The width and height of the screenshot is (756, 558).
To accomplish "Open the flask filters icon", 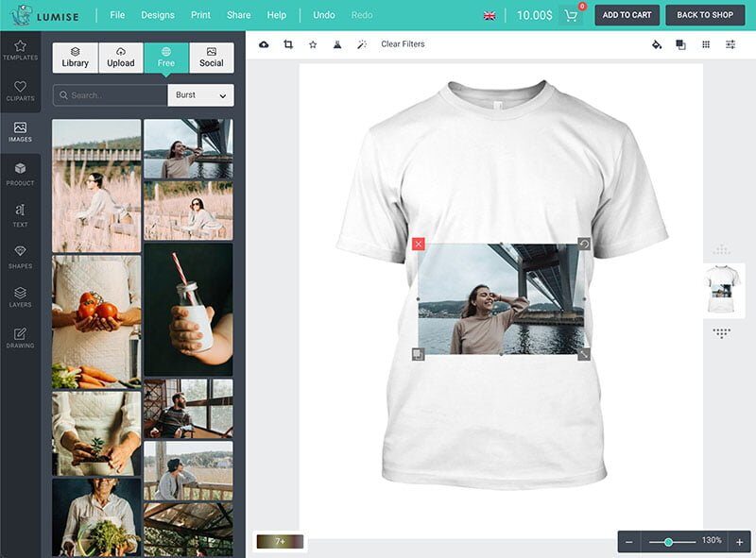I will tap(337, 44).
